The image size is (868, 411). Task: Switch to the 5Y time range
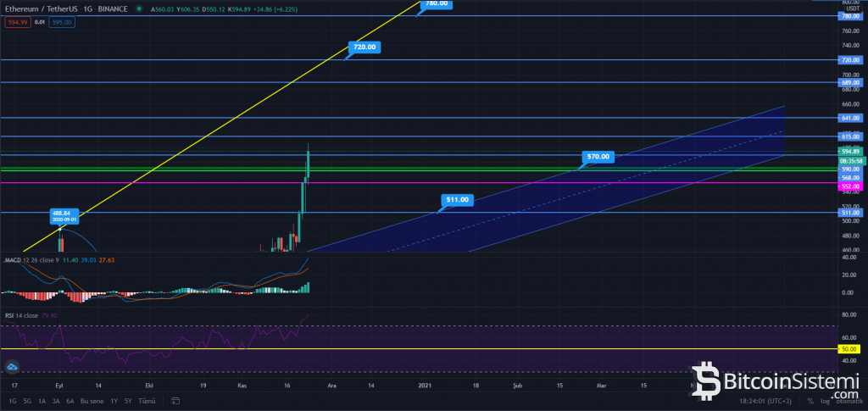click(127, 400)
